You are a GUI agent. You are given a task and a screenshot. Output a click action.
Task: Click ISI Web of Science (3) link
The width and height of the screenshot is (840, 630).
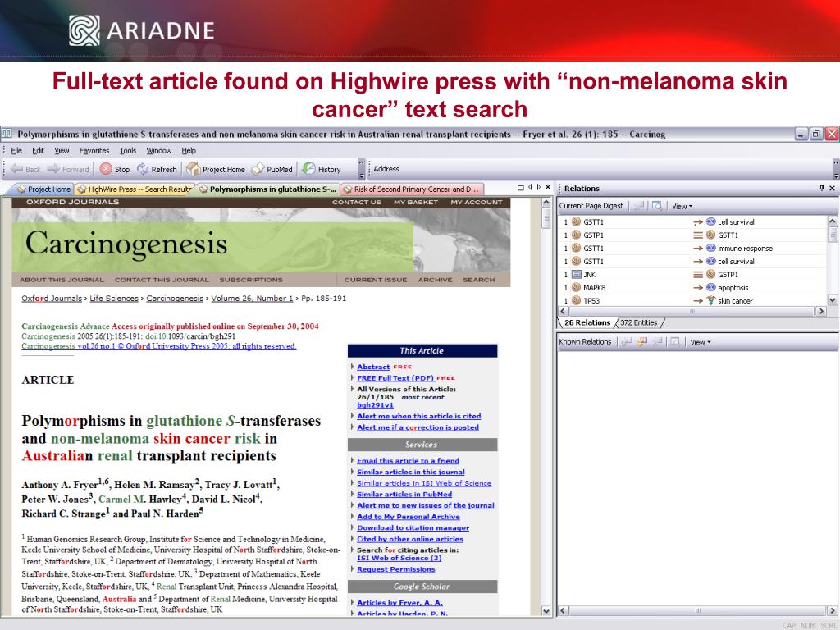coord(399,558)
